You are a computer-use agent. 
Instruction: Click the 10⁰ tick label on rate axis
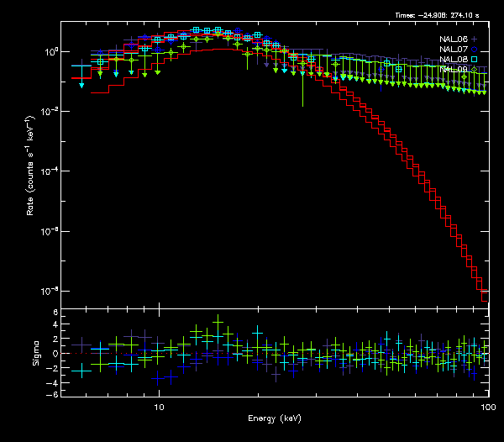coord(50,51)
